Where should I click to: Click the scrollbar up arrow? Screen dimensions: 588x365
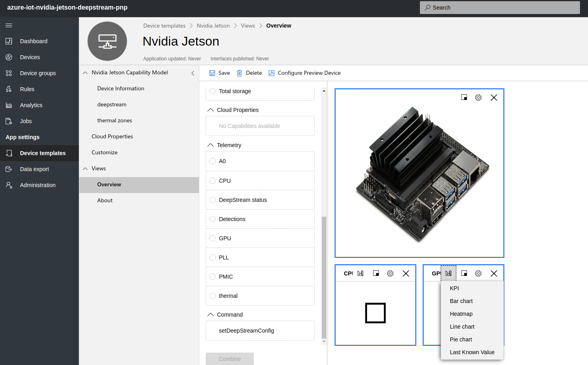(324, 91)
